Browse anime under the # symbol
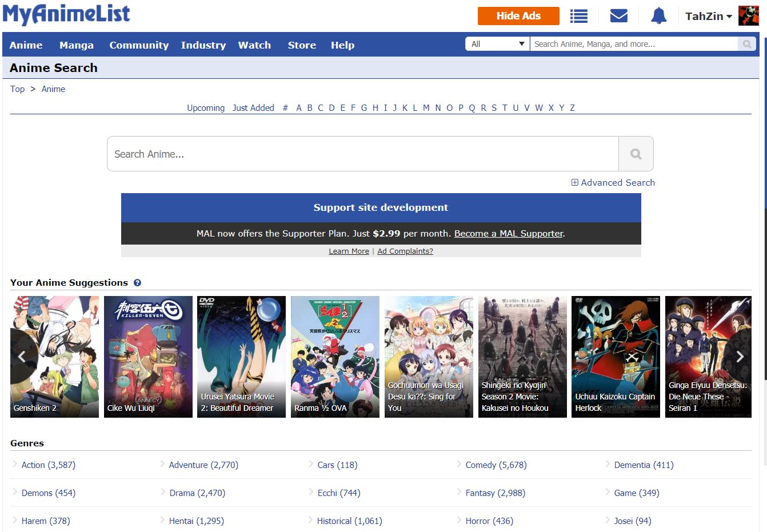Image resolution: width=767 pixels, height=532 pixels. click(x=285, y=107)
